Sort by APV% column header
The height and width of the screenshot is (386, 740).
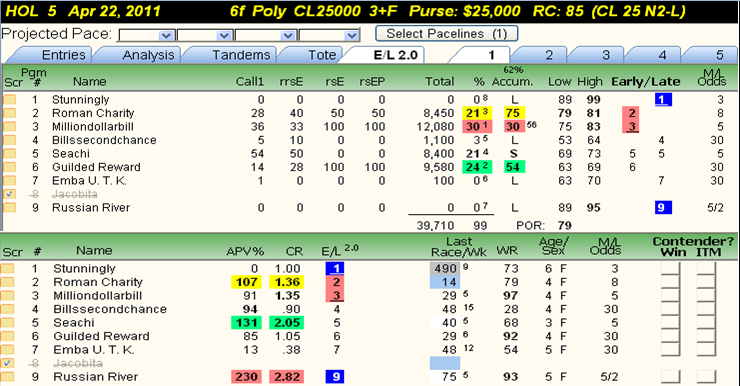pos(245,251)
